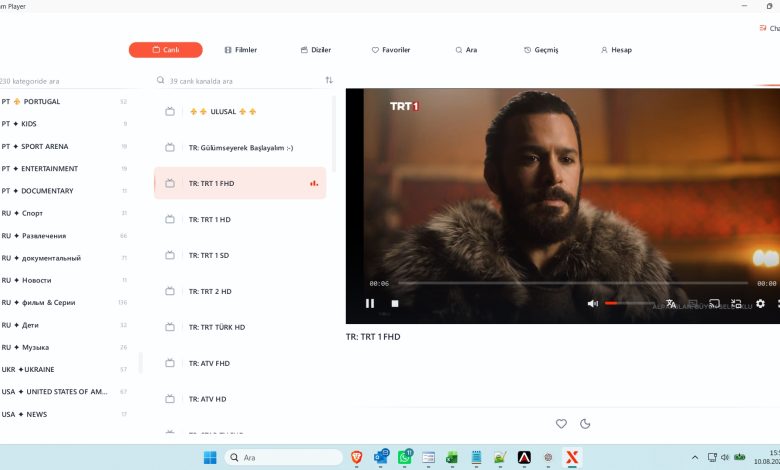This screenshot has width=780, height=470.
Task: Show hidden system tray icons chevron
Action: point(695,458)
